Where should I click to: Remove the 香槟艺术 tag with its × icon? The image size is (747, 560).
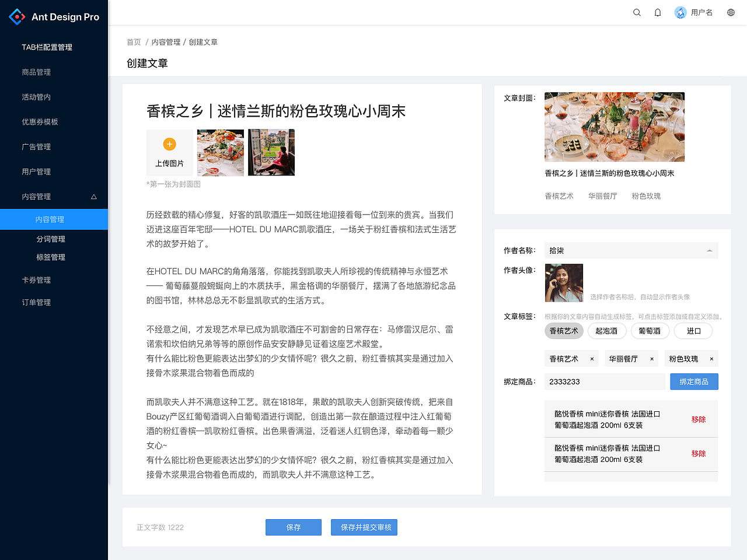(592, 358)
